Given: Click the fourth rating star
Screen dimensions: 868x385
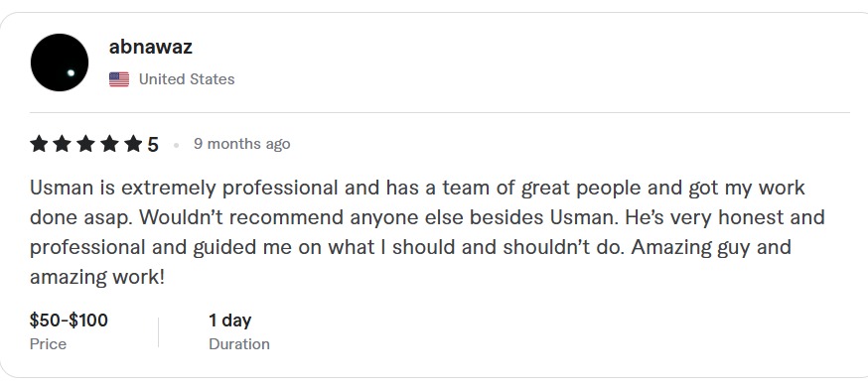Looking at the screenshot, I should [x=109, y=145].
